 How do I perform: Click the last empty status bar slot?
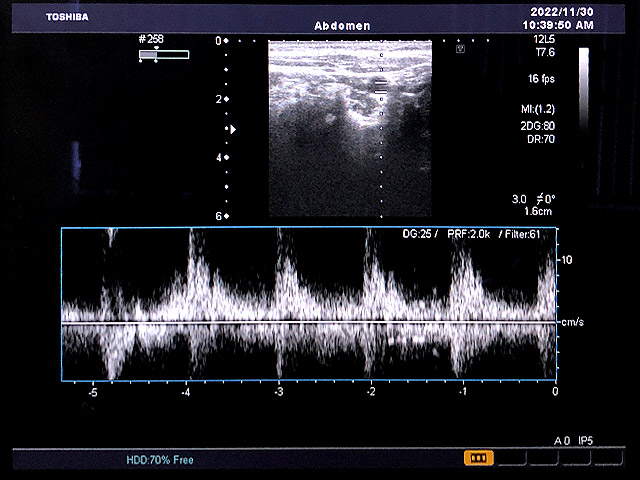coord(608,458)
